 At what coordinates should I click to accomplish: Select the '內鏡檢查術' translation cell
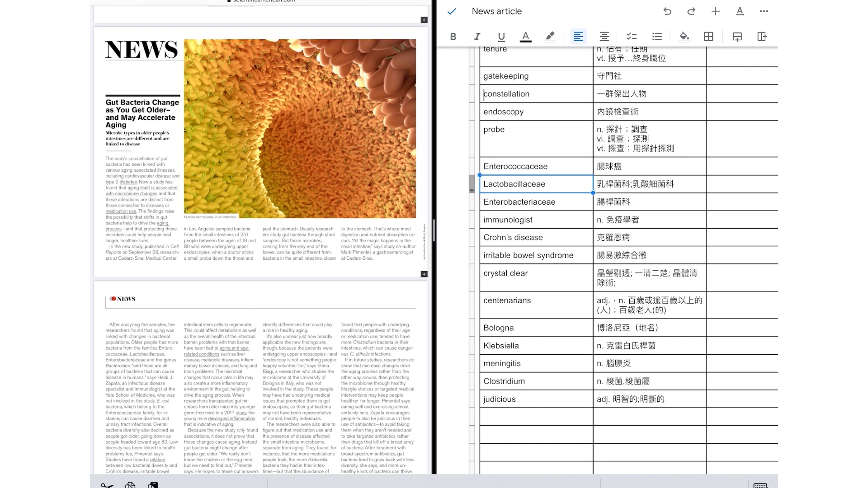pos(650,112)
